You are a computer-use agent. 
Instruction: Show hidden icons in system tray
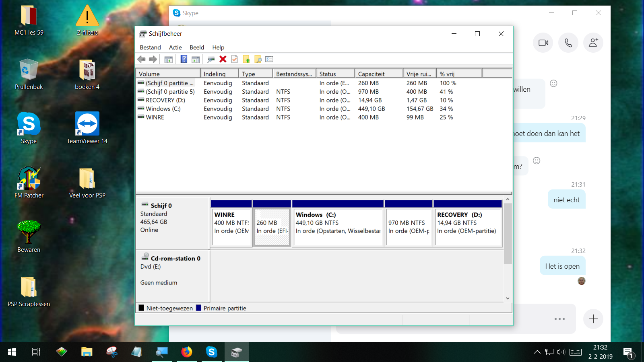point(537,352)
